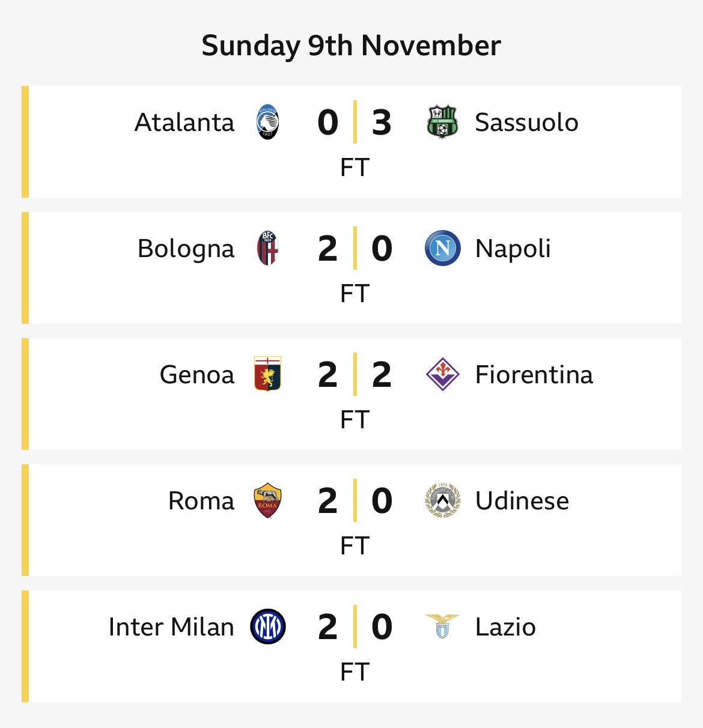Click Bologna's score of 2
Image resolution: width=703 pixels, height=728 pixels.
(x=327, y=249)
